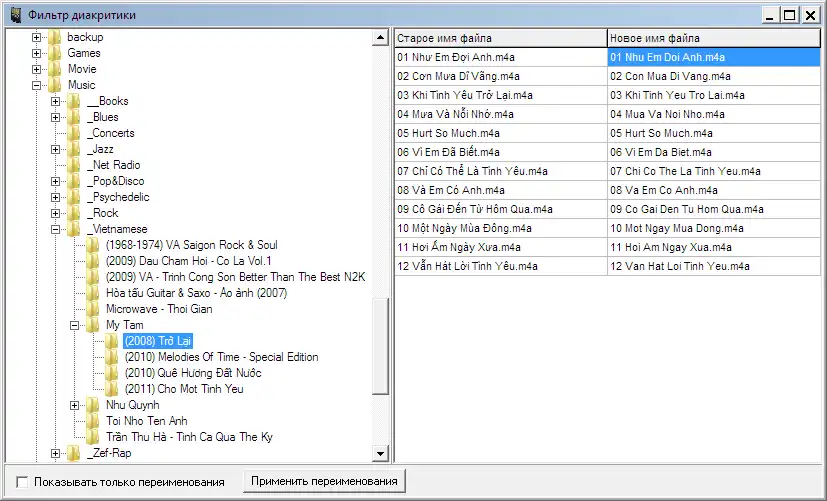The image size is (827, 501).
Task: Click the tree scrollbar down arrow
Action: [380, 453]
